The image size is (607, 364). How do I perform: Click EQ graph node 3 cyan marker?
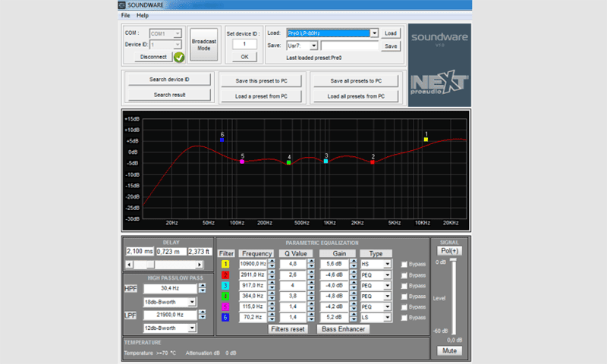coord(326,161)
